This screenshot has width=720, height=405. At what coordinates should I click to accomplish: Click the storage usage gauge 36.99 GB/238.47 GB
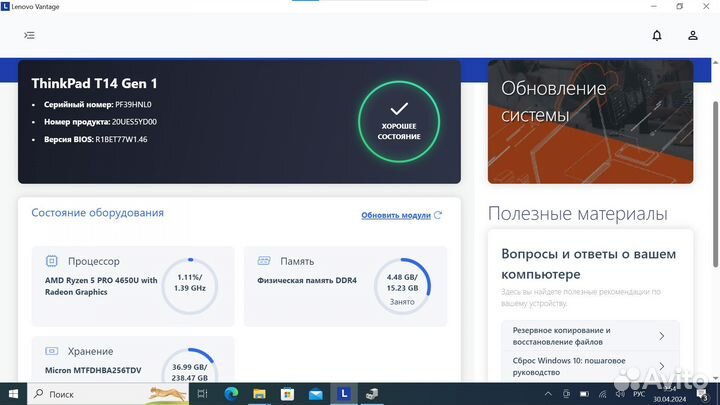point(190,365)
